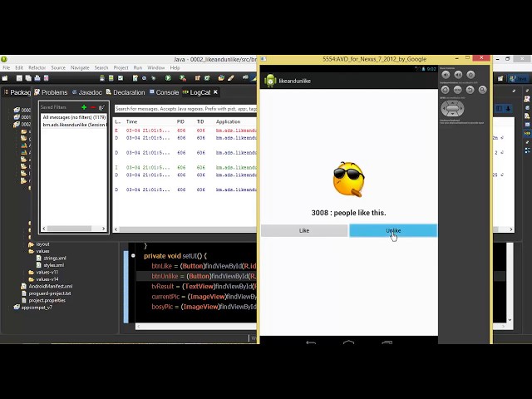Click the New toolbar icon in Eclipse

(5, 78)
